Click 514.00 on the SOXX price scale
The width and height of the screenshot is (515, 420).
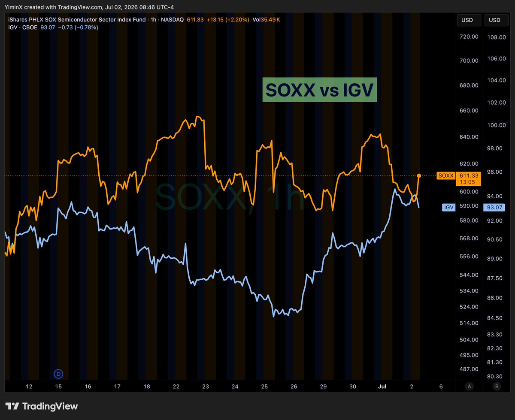click(469, 323)
